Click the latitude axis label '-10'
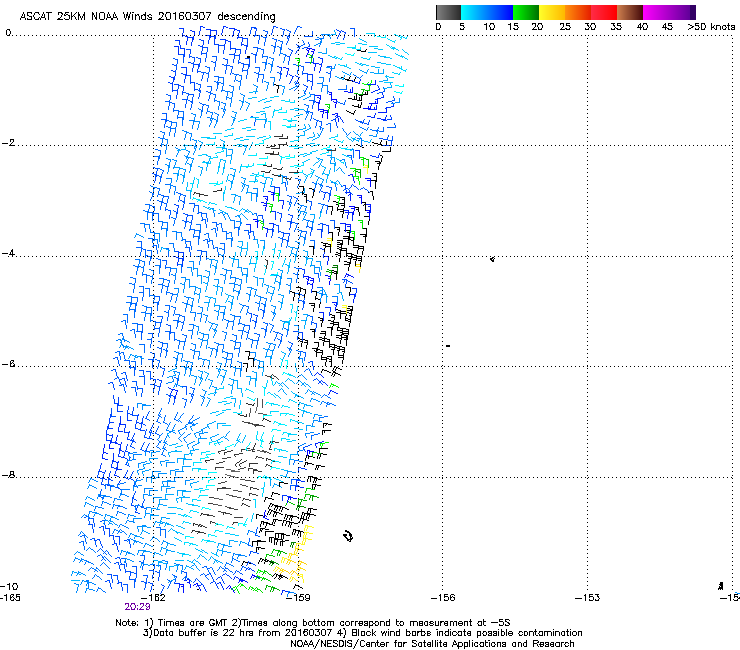 [9, 586]
